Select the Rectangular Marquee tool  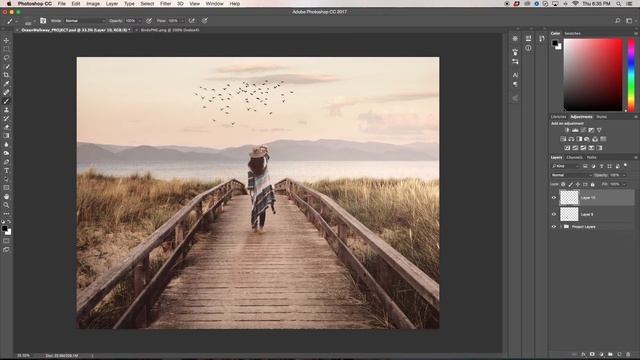[x=6, y=49]
